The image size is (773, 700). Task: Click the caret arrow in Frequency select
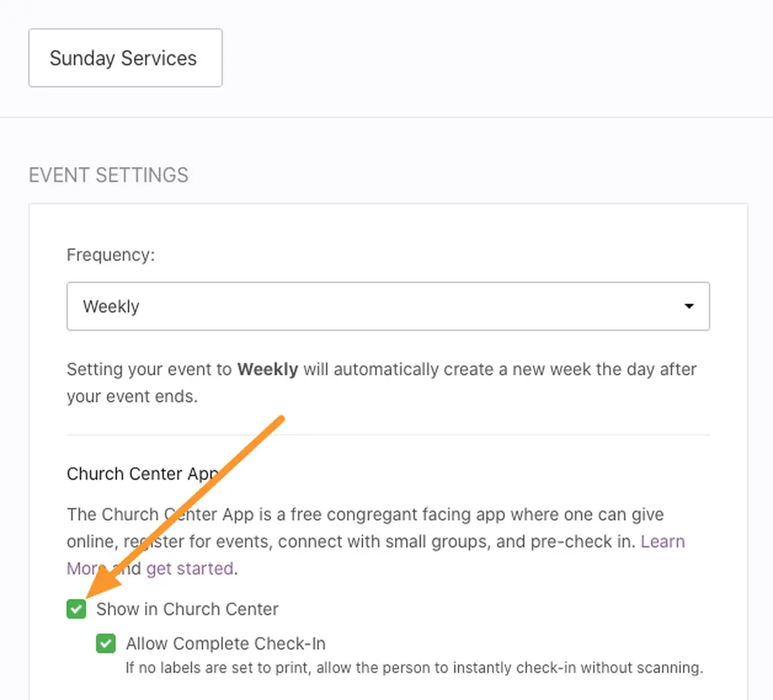click(689, 306)
